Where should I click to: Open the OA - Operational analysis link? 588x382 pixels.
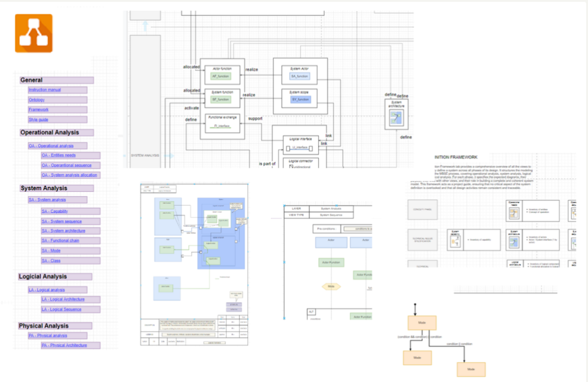coord(51,146)
